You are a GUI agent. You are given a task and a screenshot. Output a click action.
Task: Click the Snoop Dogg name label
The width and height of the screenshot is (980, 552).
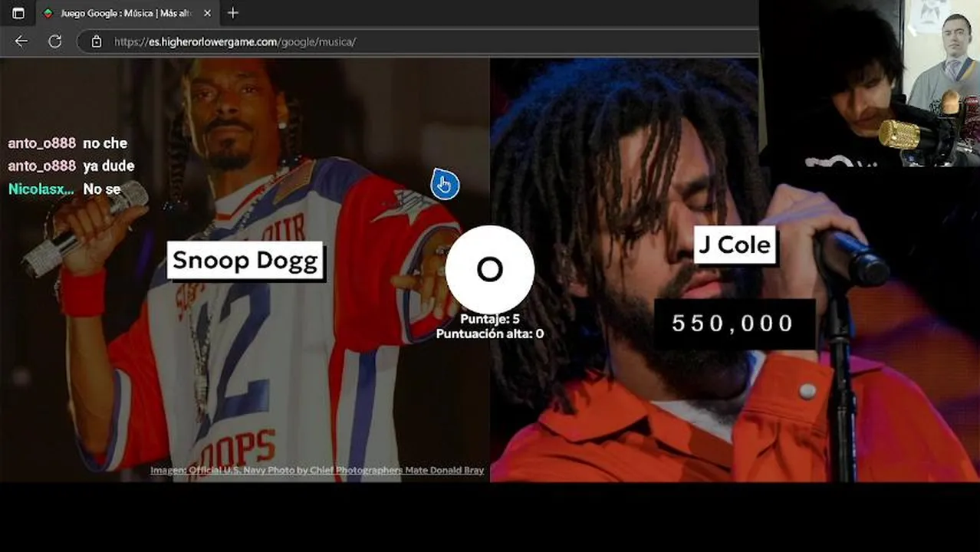point(245,261)
